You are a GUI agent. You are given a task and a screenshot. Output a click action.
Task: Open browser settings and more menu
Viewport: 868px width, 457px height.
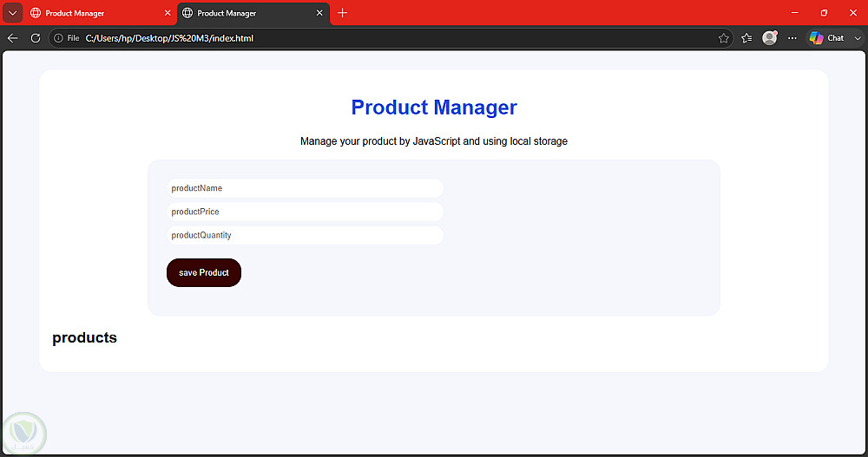(x=792, y=38)
